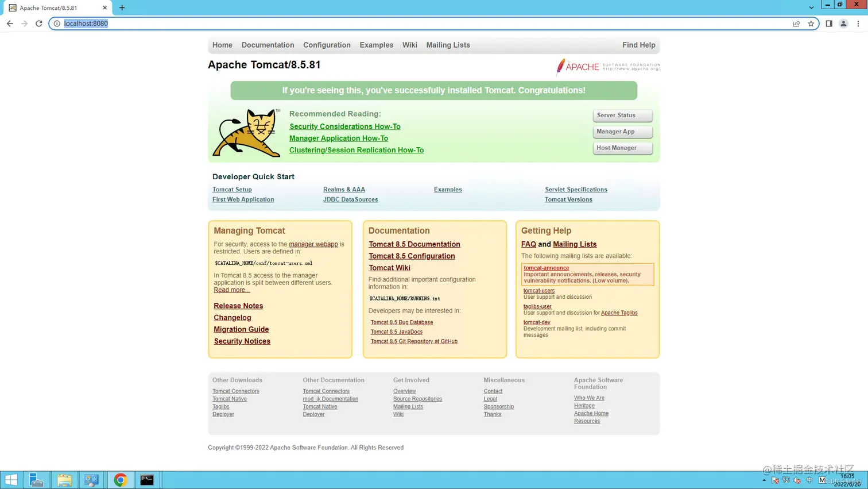The height and width of the screenshot is (489, 868).
Task: Click the Manager App button
Action: pyautogui.click(x=622, y=132)
